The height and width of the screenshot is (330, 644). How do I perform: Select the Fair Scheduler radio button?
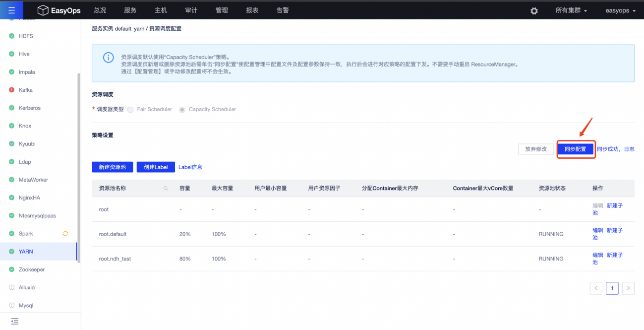(x=130, y=109)
